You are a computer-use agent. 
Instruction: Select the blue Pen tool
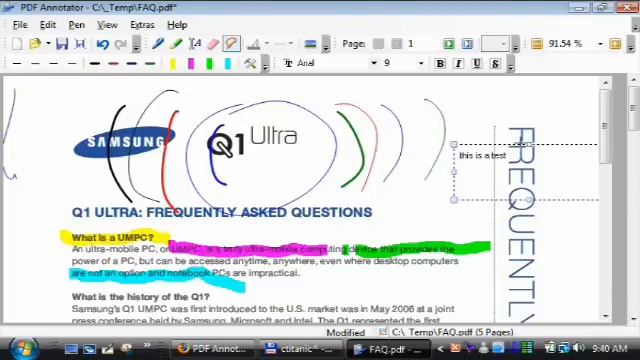158,44
